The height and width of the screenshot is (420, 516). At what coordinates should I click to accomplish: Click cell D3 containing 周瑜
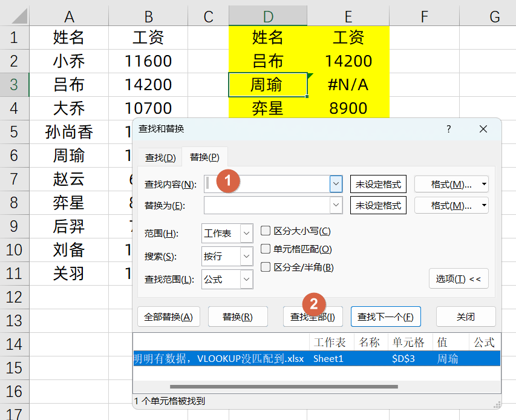tap(267, 85)
